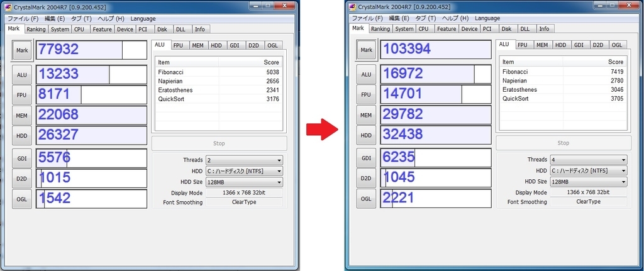Click the ALU button in left window
Image resolution: width=644 pixels, height=271 pixels.
pyautogui.click(x=22, y=75)
